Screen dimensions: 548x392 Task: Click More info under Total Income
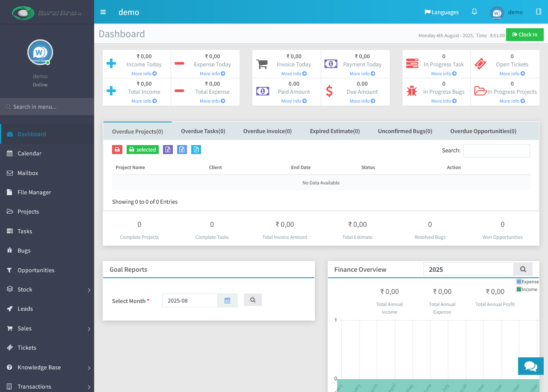[144, 101]
